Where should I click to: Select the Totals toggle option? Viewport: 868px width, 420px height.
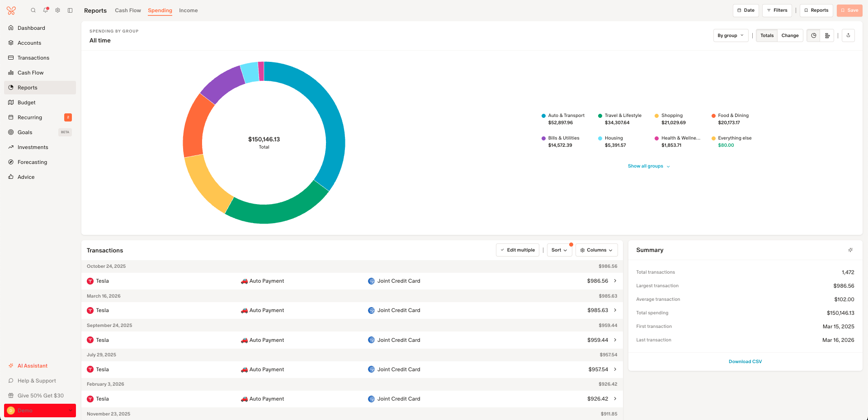pos(767,36)
